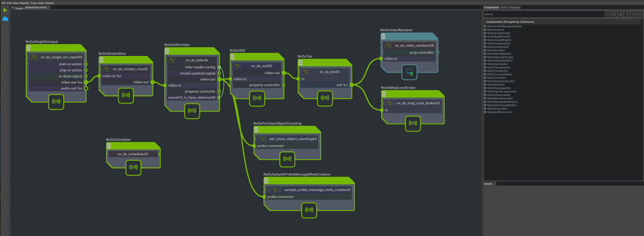Click display icon under NvDsVideoRenderer node

click(409, 72)
